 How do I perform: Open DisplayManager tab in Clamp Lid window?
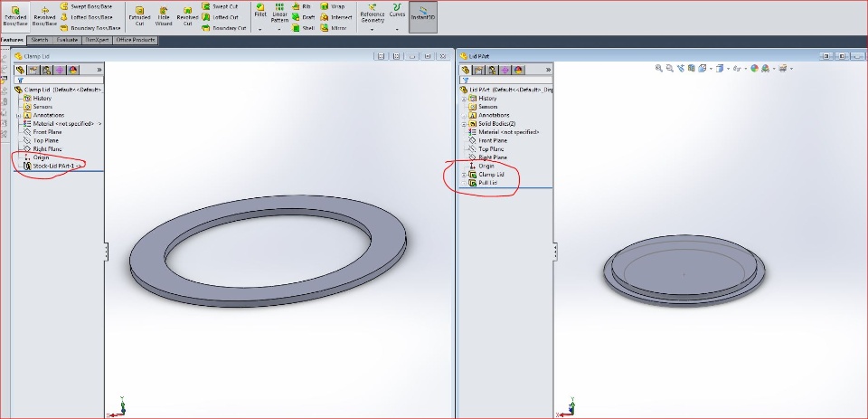(73, 70)
